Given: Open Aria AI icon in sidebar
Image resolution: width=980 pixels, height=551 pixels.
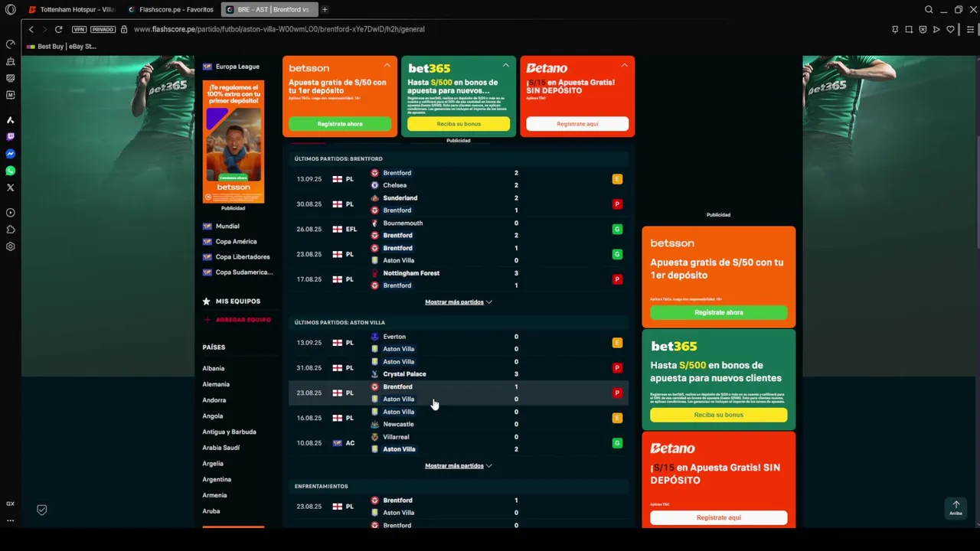Looking at the screenshot, I should (x=10, y=120).
